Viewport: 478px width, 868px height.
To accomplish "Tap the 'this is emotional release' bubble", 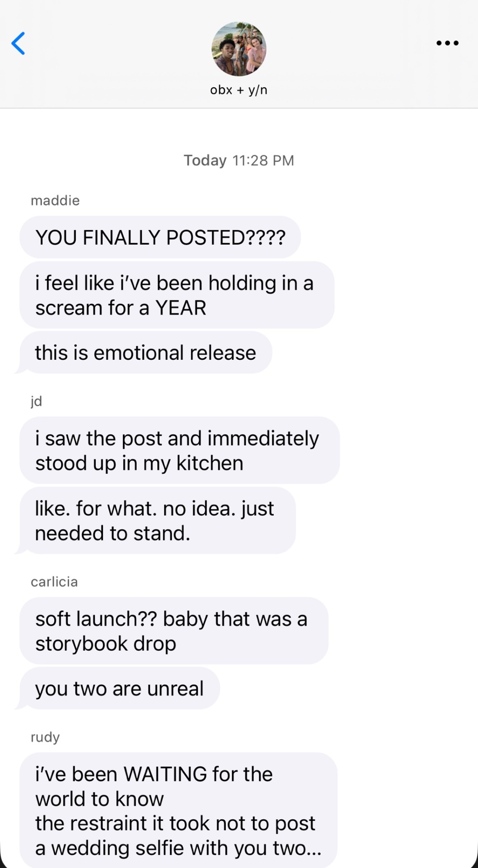I will coord(145,353).
